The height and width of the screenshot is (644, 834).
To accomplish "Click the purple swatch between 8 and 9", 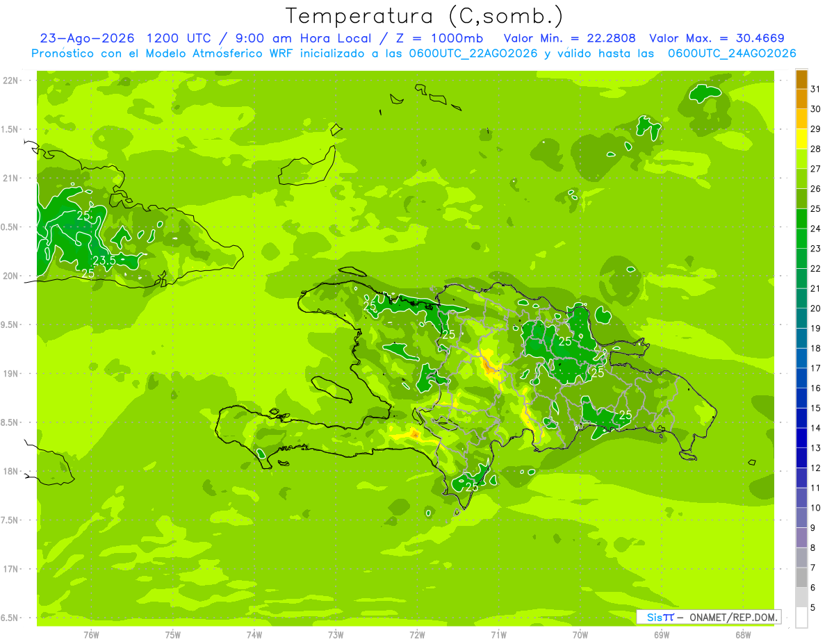I will (801, 538).
